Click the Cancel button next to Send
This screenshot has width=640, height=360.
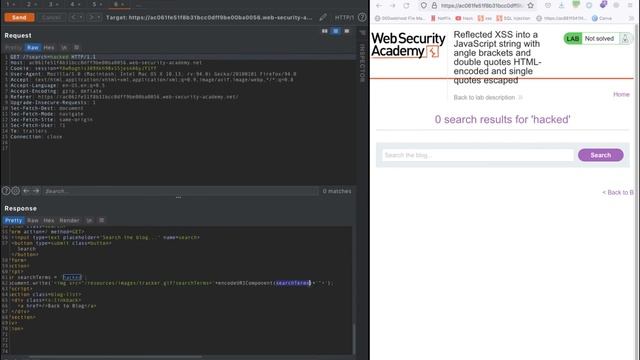tap(52, 18)
